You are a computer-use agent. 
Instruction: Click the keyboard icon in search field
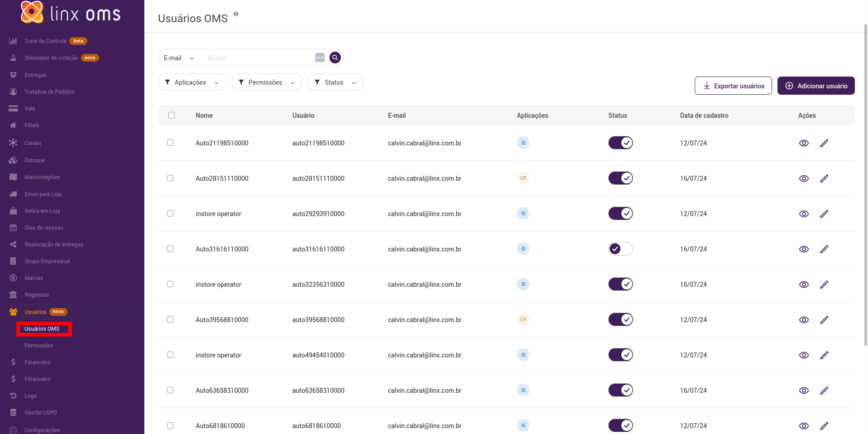[320, 58]
